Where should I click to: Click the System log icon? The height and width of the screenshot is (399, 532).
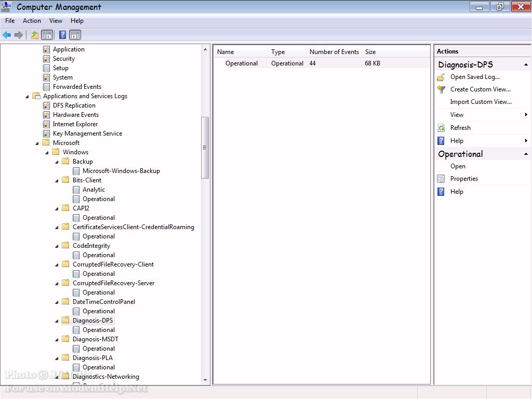click(46, 77)
